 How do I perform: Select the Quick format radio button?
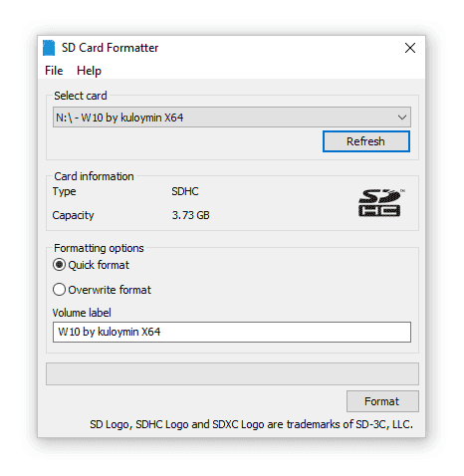59,265
